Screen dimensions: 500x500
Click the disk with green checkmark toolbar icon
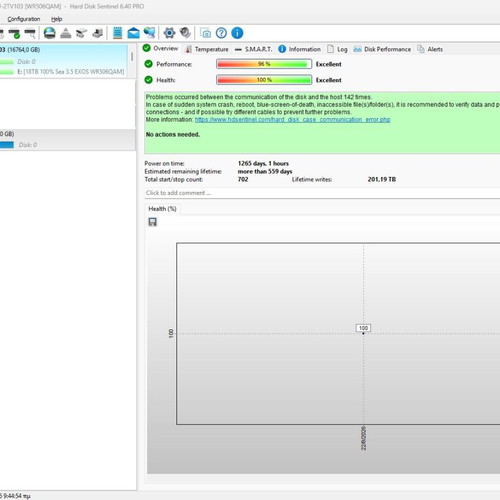14,33
